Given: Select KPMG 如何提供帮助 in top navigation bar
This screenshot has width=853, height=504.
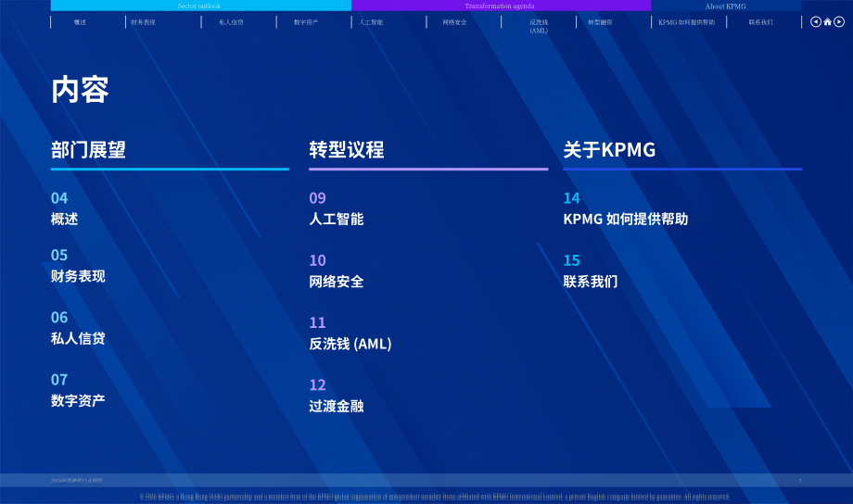Looking at the screenshot, I should coord(686,22).
